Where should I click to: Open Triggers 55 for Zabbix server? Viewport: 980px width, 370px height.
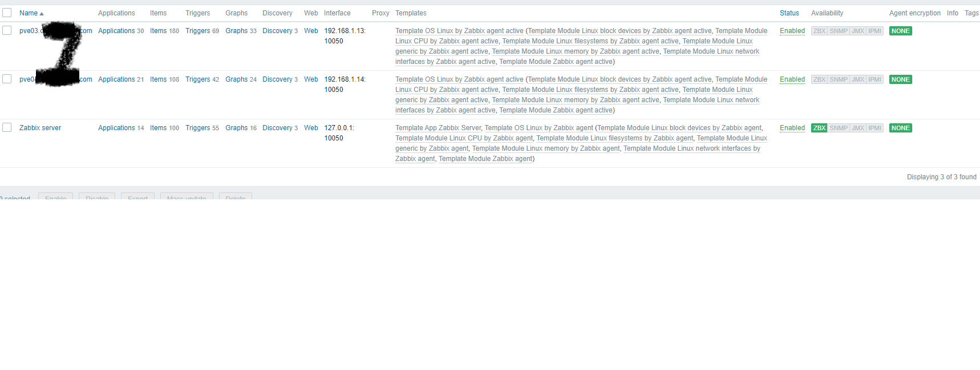pos(198,128)
